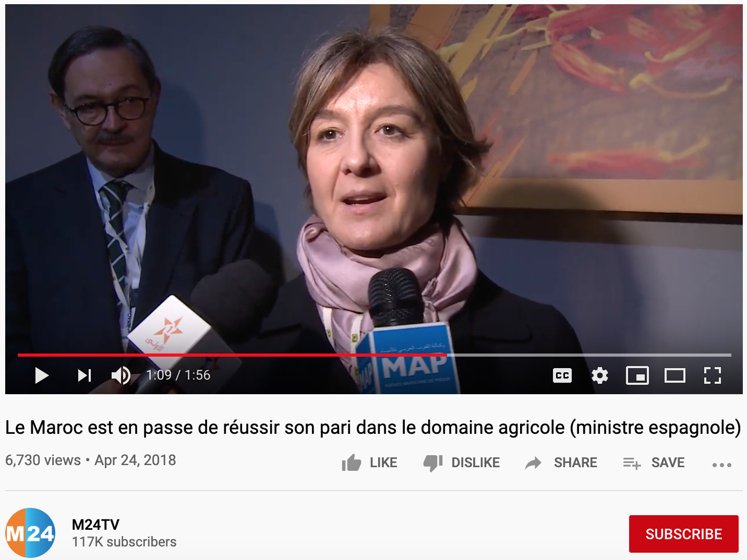This screenshot has width=747, height=560.
Task: Switch to theater mode view
Action: coord(675,375)
